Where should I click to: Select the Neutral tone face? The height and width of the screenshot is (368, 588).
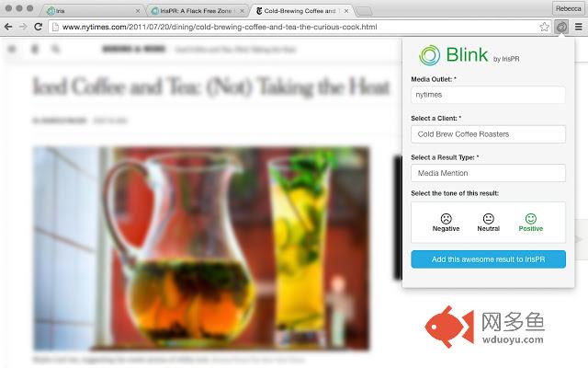click(488, 223)
